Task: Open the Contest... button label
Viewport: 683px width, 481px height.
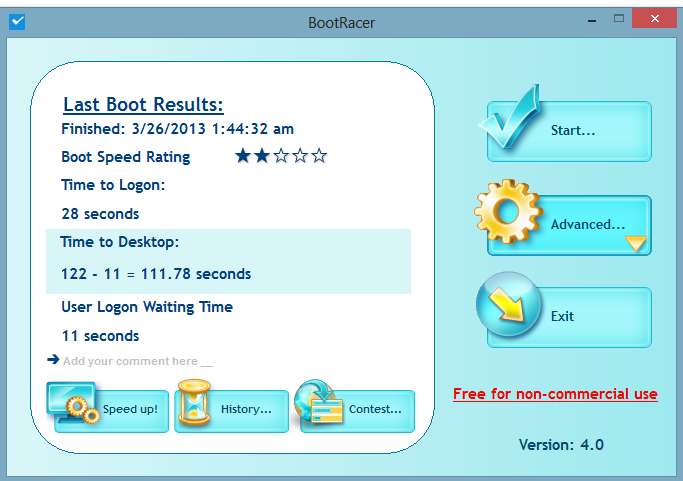Action: tap(375, 409)
